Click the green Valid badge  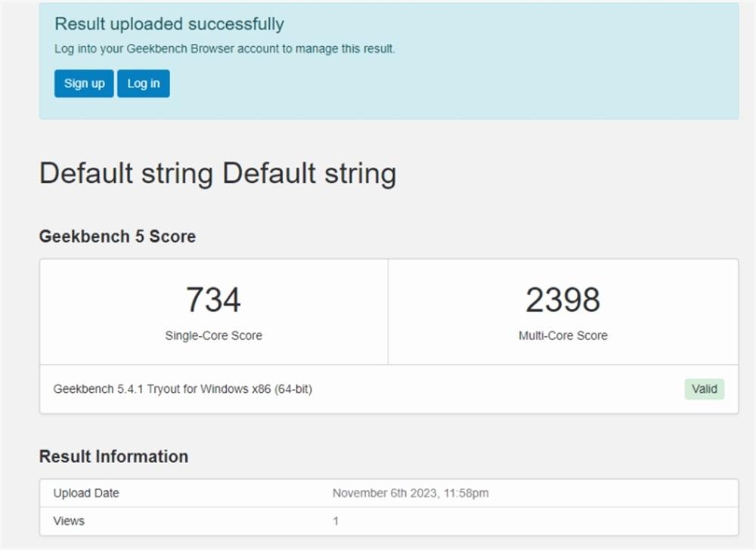pos(705,389)
